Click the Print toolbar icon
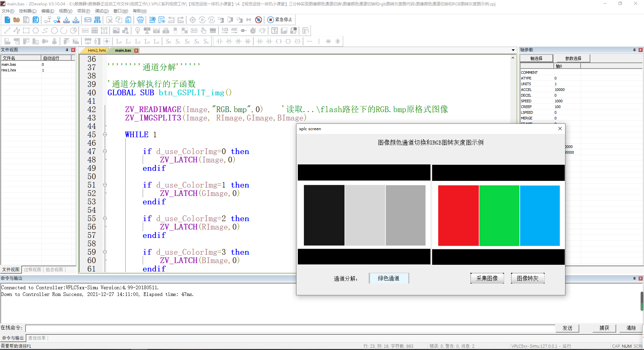This screenshot has width=644, height=350. click(140, 20)
